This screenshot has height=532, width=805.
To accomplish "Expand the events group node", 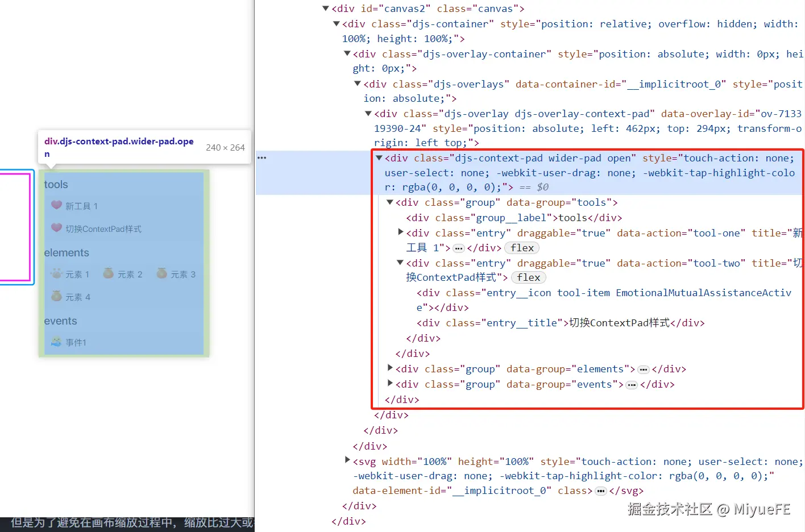I will tap(389, 383).
